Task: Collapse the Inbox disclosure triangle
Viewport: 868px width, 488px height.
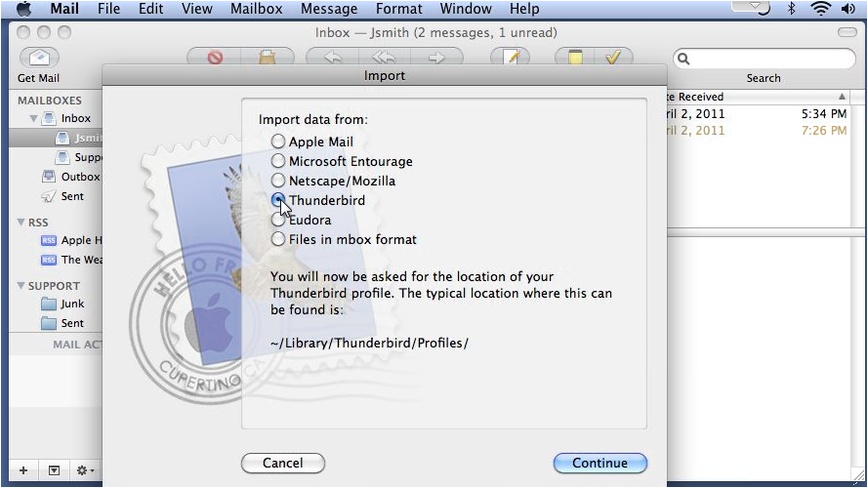Action: coord(33,118)
